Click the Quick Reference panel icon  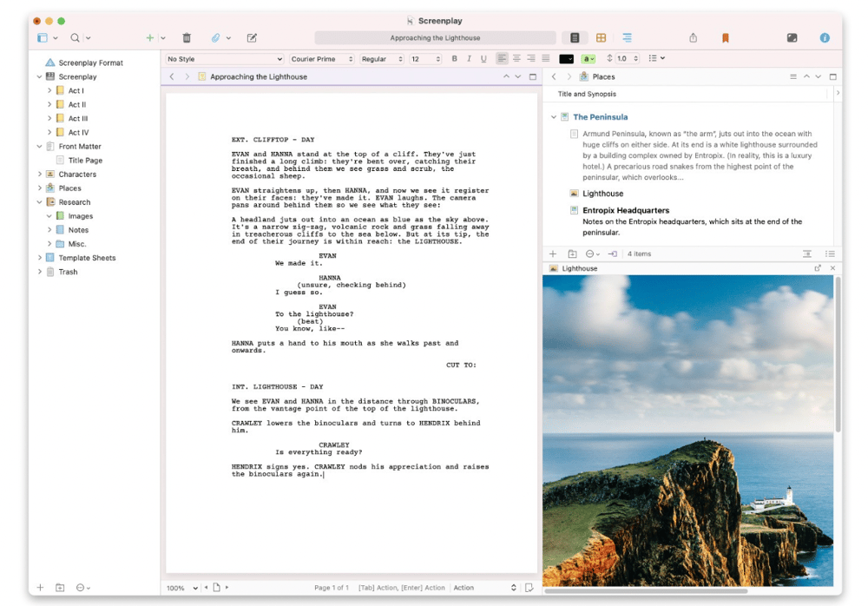[x=792, y=37]
